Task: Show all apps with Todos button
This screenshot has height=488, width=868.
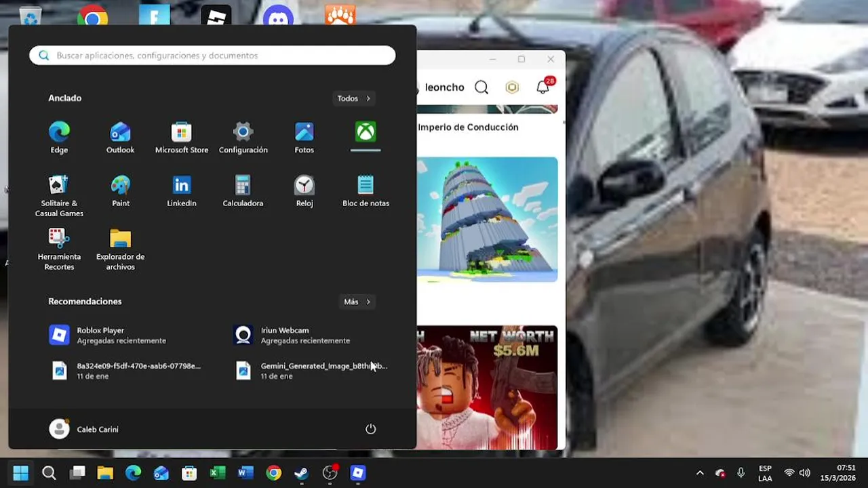Action: click(x=354, y=98)
